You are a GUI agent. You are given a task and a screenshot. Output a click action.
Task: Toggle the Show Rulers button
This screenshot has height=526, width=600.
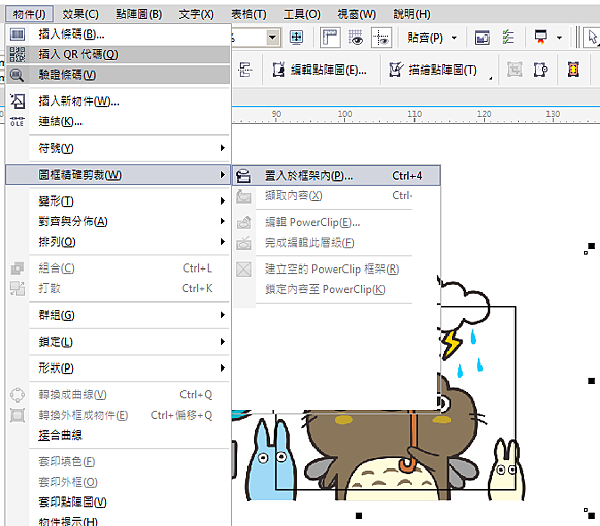(x=330, y=37)
